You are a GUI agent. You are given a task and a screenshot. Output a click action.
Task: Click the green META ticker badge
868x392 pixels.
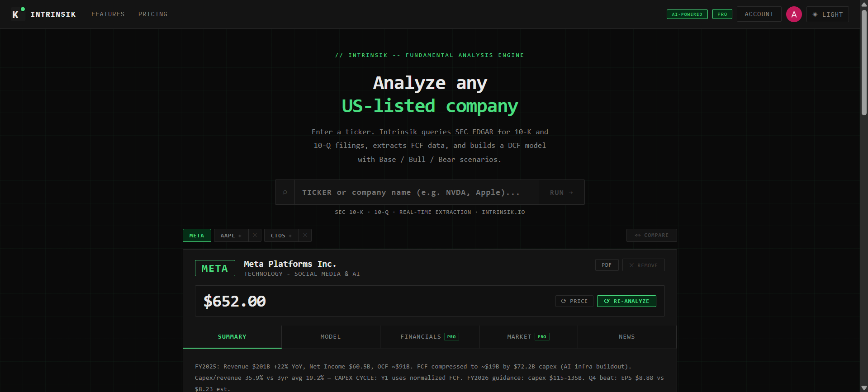[x=215, y=268]
